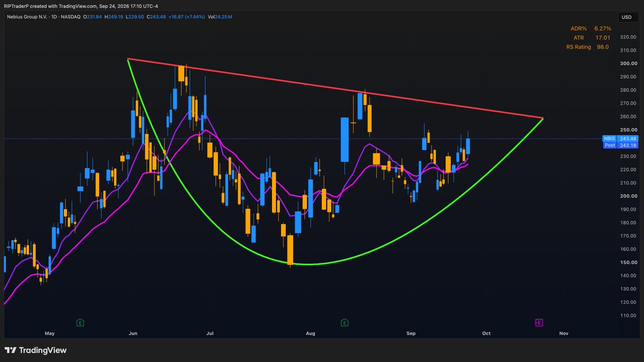The image size is (644, 362).
Task: Click the ADR% value 6.27%
Action: click(x=602, y=28)
